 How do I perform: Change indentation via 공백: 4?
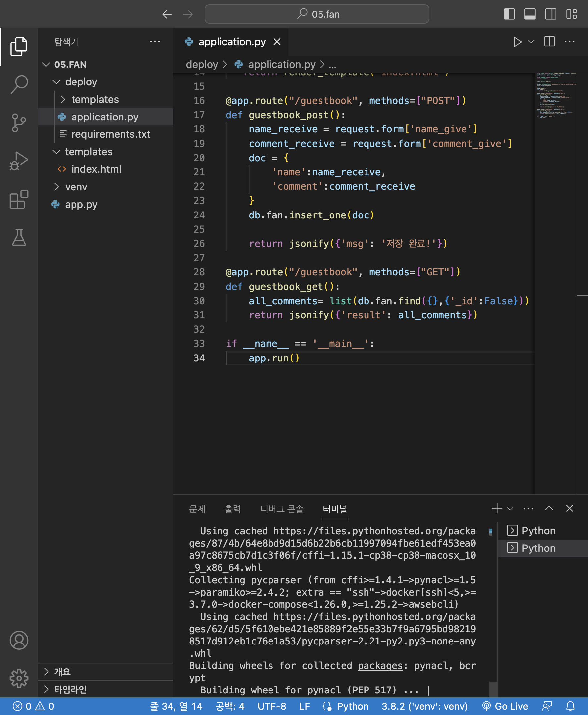tap(230, 706)
